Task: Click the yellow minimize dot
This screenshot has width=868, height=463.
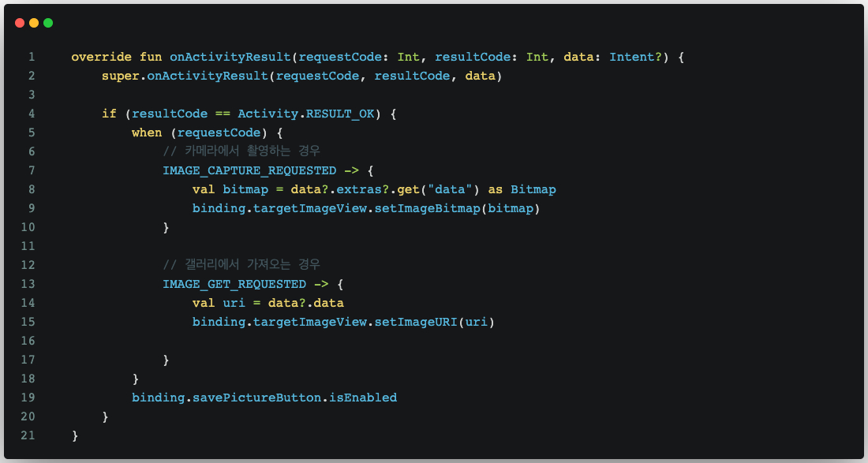Action: click(34, 23)
